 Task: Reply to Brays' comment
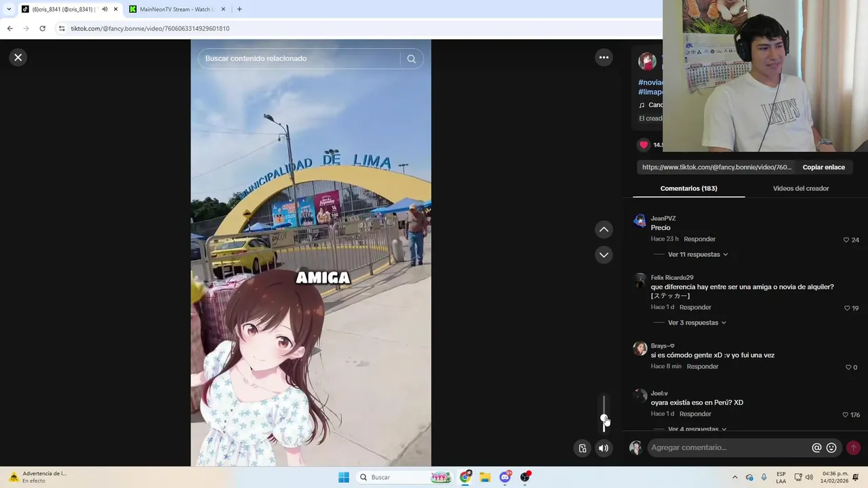pyautogui.click(x=703, y=367)
